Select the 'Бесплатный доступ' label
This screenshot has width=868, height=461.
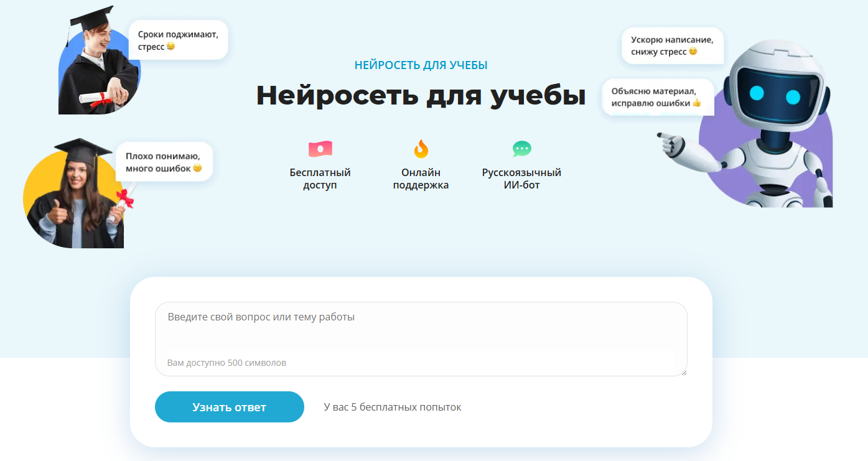[x=320, y=179]
